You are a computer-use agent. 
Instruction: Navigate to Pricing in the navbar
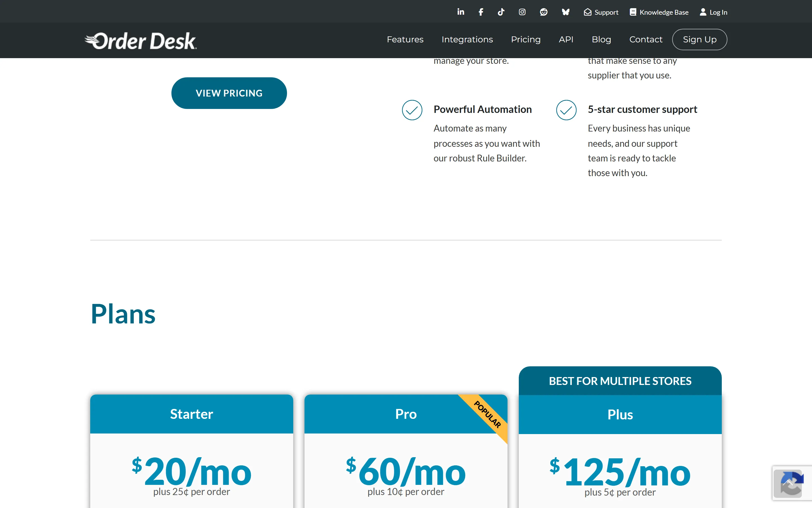[x=526, y=39]
